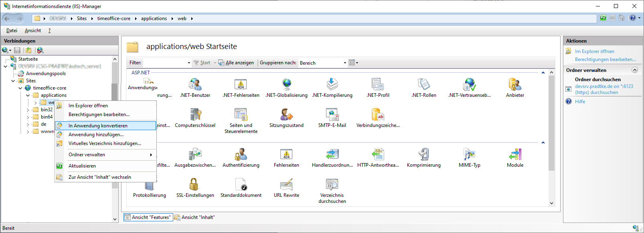This screenshot has height=233, width=644.
Task: Expand the bin64 folder node
Action: [x=28, y=117]
